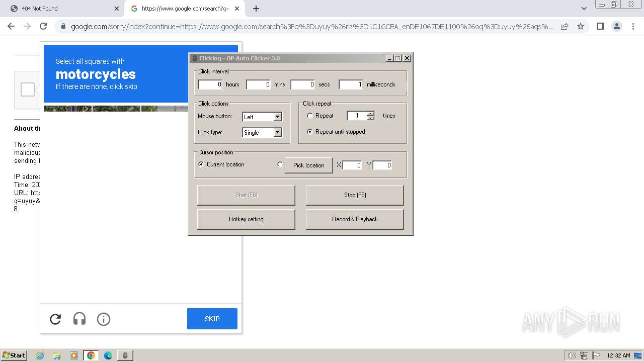Click the taskbar clock 12:32 AM

point(618,355)
